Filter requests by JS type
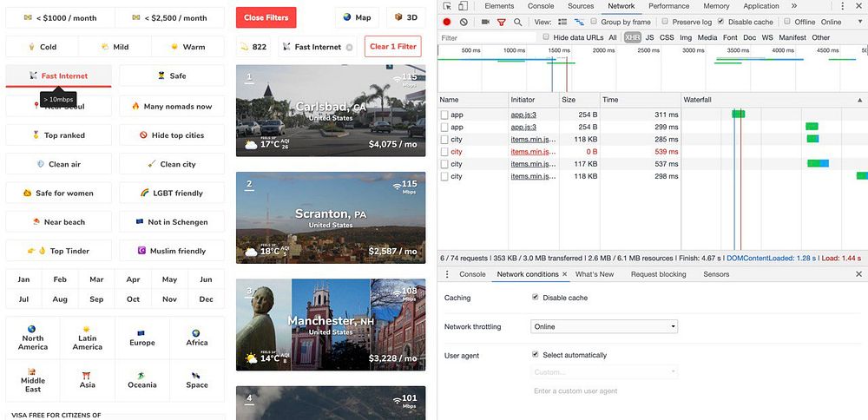The image size is (868, 420). pos(649,37)
